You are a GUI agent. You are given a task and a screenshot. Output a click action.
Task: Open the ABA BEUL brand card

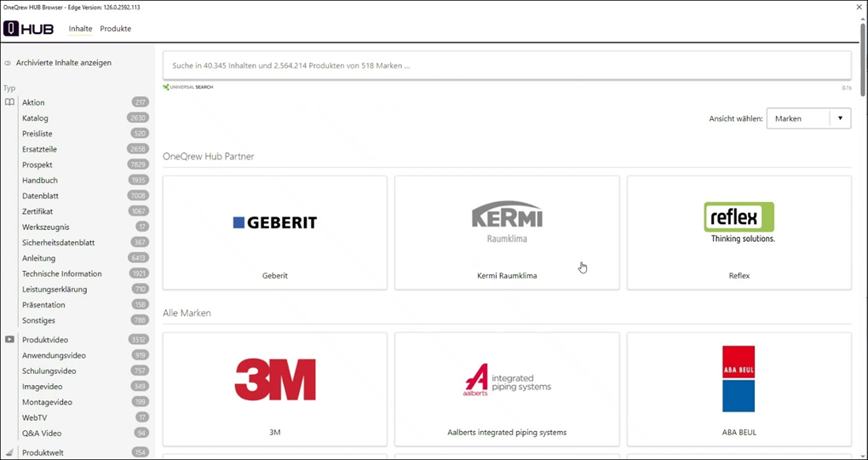(x=739, y=389)
